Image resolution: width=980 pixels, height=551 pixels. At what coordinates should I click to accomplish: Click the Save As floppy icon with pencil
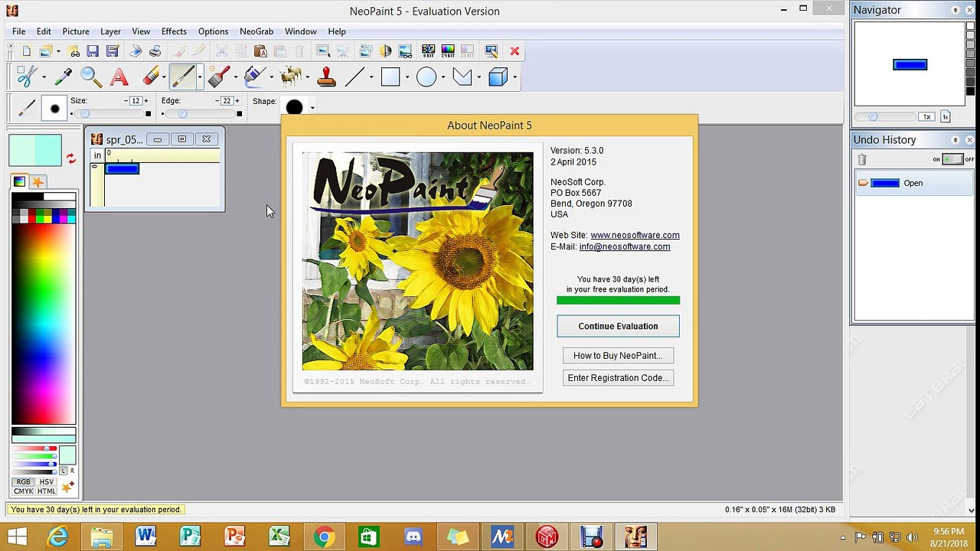pos(113,51)
